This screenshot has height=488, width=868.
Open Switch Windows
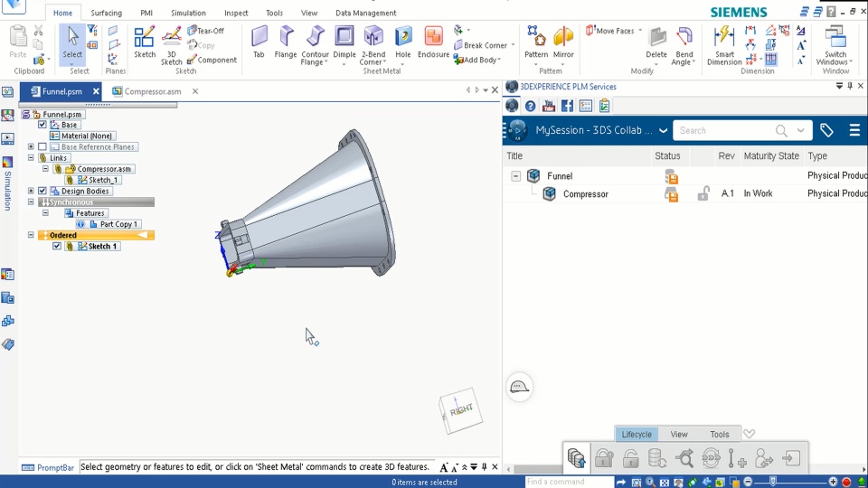(x=835, y=45)
